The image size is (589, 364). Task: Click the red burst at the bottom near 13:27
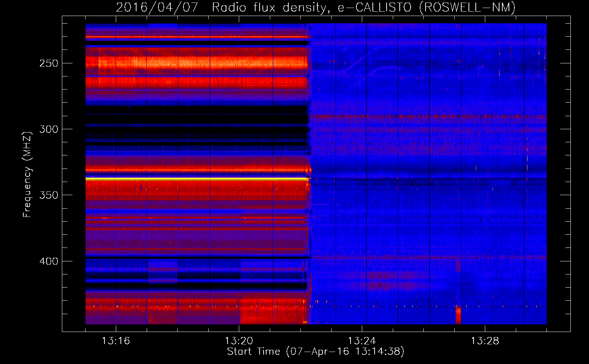(x=458, y=315)
